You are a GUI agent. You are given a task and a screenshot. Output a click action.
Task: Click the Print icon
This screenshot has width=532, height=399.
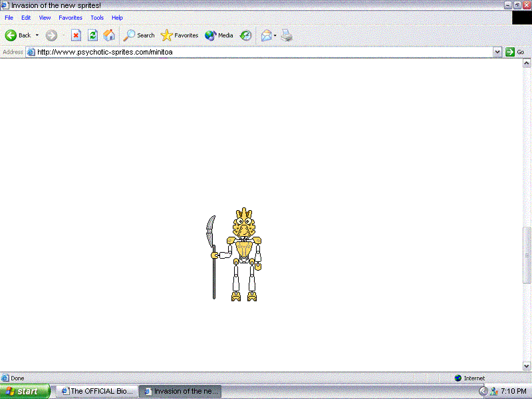tap(287, 35)
